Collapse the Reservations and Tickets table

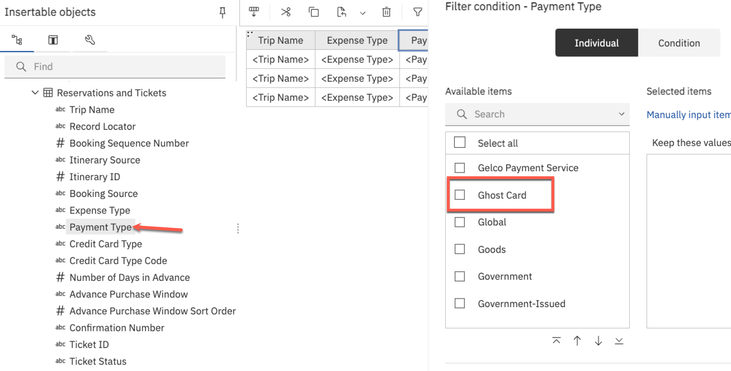(35, 93)
